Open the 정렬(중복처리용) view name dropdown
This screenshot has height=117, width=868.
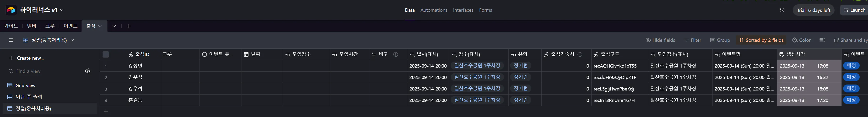point(49,40)
